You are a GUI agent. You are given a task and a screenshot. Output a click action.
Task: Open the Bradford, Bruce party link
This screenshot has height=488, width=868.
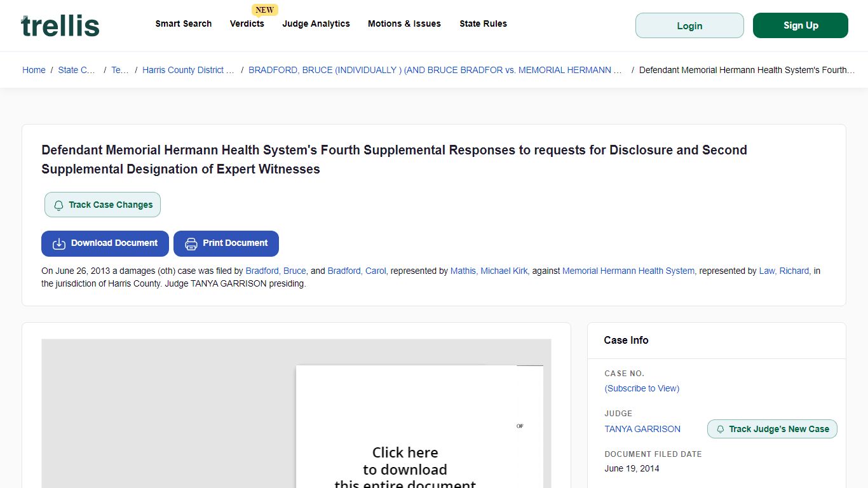pyautogui.click(x=276, y=271)
